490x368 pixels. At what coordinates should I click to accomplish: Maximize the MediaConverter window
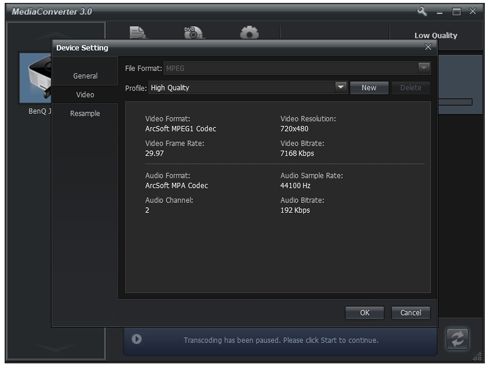(x=456, y=12)
